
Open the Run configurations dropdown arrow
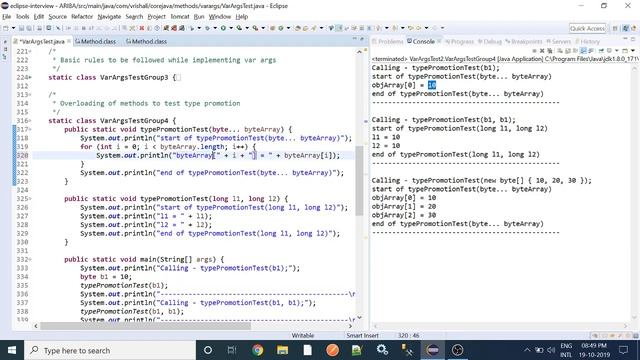pyautogui.click(x=231, y=28)
